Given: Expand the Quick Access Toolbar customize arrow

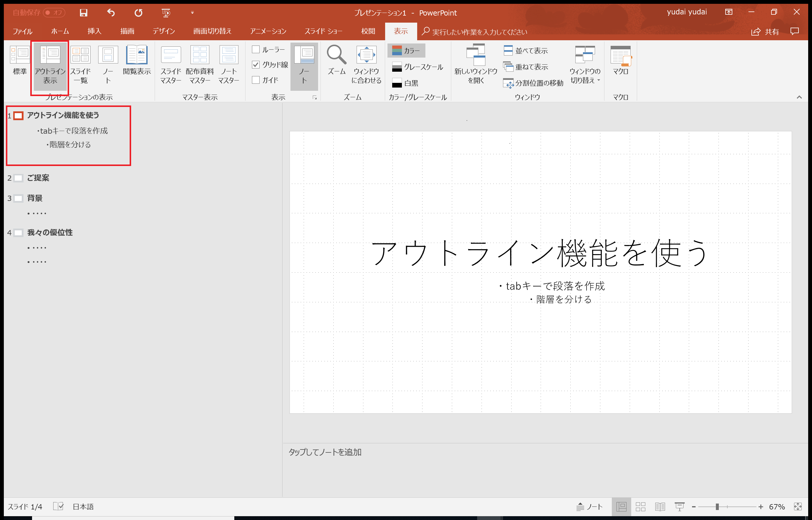Looking at the screenshot, I should [192, 13].
